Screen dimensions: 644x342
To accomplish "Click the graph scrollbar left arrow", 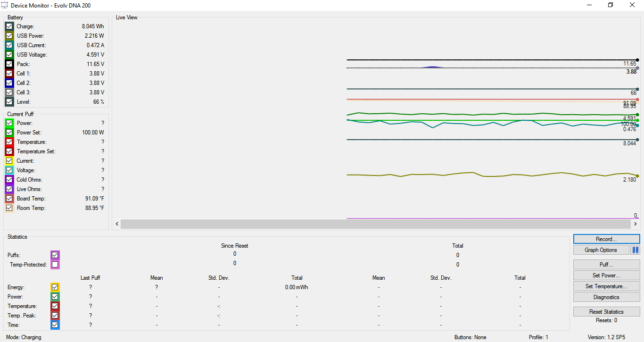I will tap(116, 224).
